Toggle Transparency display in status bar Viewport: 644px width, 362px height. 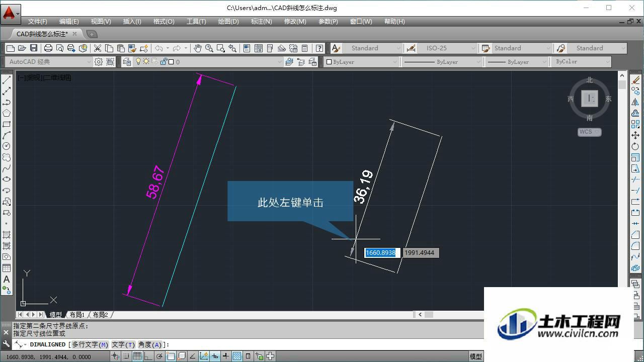tap(237, 356)
